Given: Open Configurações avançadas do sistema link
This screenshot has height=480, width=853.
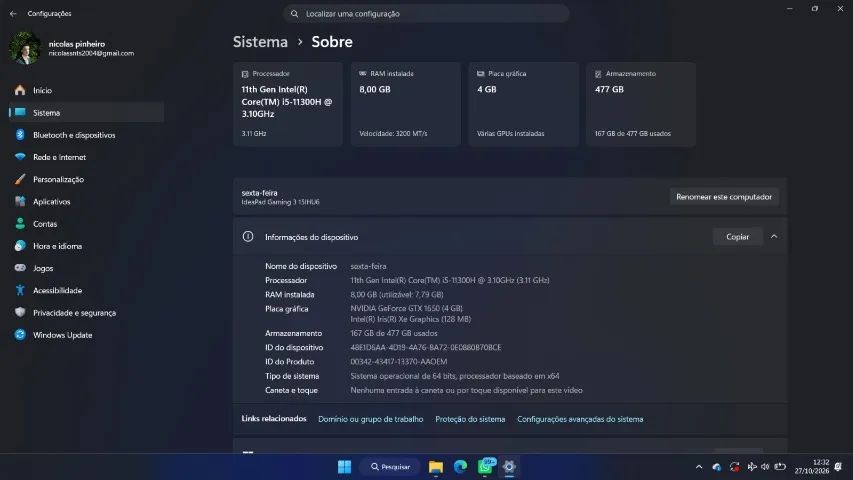Looking at the screenshot, I should pos(580,419).
